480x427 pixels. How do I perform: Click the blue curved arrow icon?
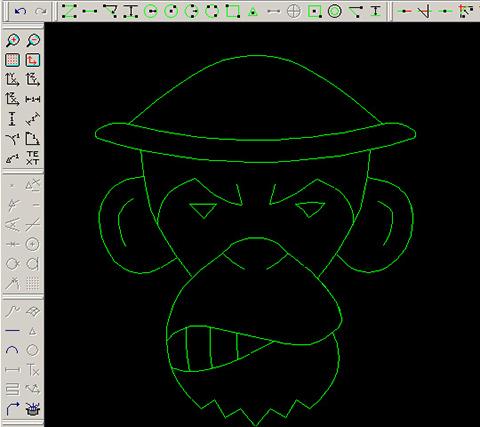(13, 409)
